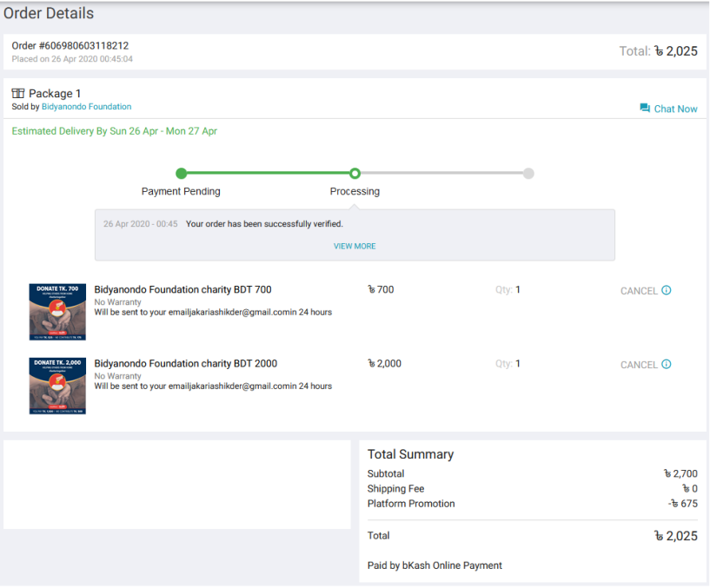Cancel the charity BDT 2000 item
Viewport: 710px width, 588px height.
point(639,365)
